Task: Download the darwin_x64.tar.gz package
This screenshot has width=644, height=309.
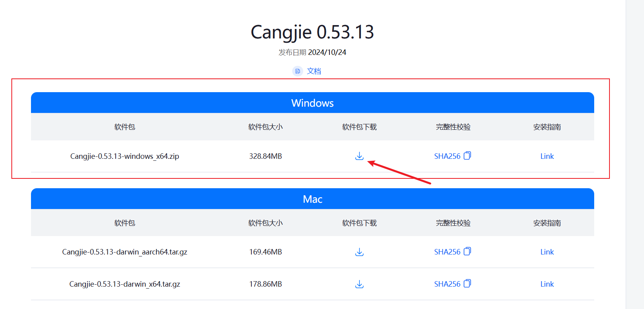Action: tap(359, 284)
